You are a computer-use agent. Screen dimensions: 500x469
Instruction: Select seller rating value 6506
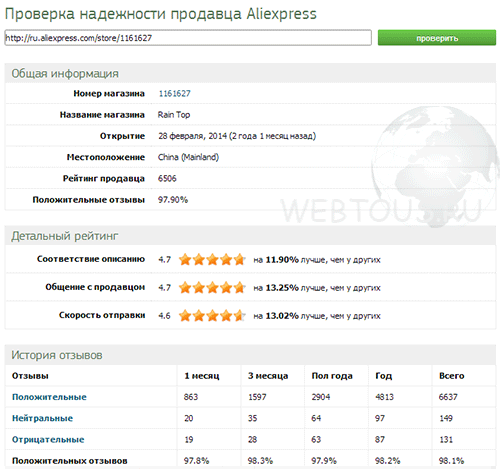(x=167, y=178)
